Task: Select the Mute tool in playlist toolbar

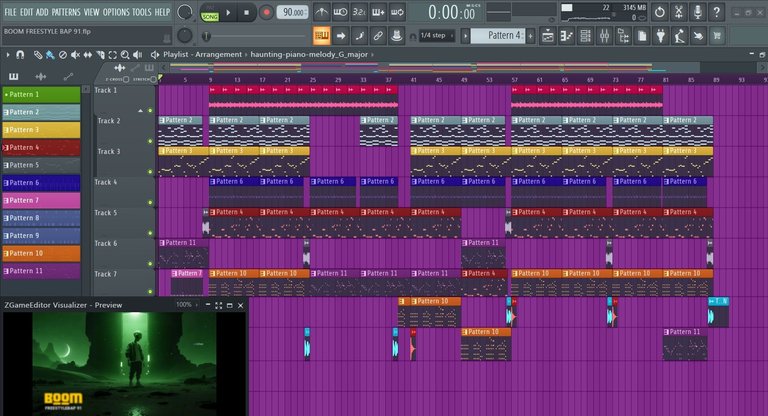Action: tap(75, 54)
